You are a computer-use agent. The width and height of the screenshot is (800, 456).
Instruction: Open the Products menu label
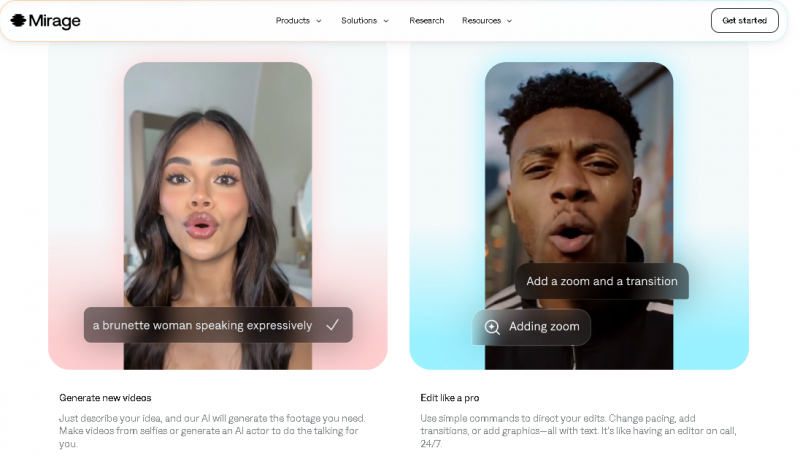[x=292, y=21]
